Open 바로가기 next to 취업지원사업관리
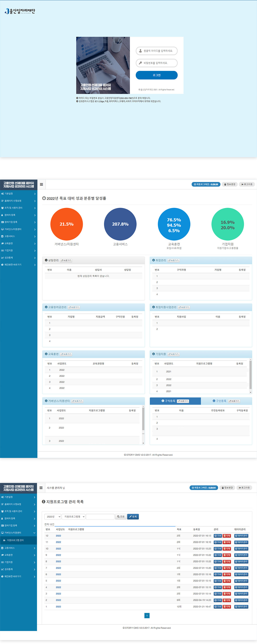 [x=184, y=307]
